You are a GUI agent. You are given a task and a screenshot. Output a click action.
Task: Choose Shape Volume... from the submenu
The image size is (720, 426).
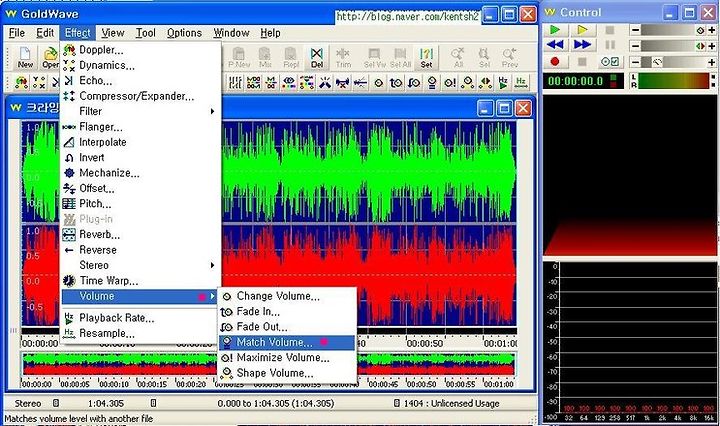(x=287, y=373)
